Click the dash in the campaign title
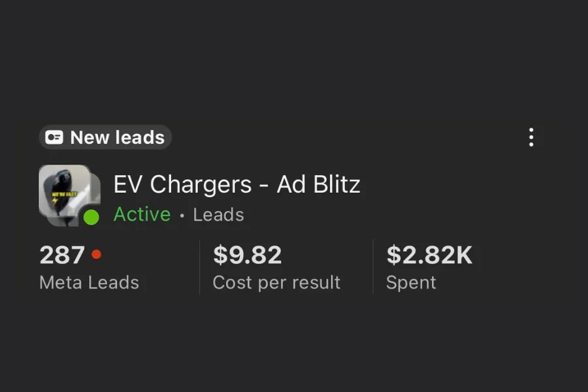 (x=264, y=186)
